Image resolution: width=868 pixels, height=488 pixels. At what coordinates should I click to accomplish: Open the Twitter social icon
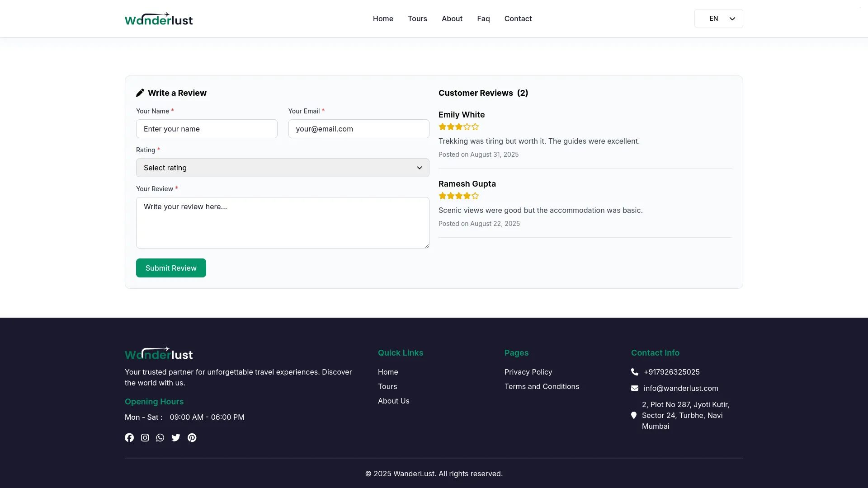[176, 437]
